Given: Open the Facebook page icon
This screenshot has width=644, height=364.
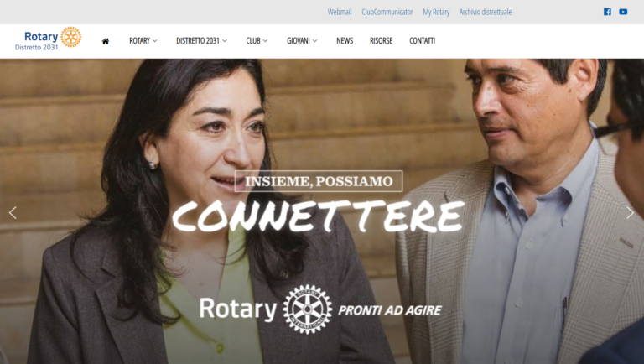Looking at the screenshot, I should (607, 12).
